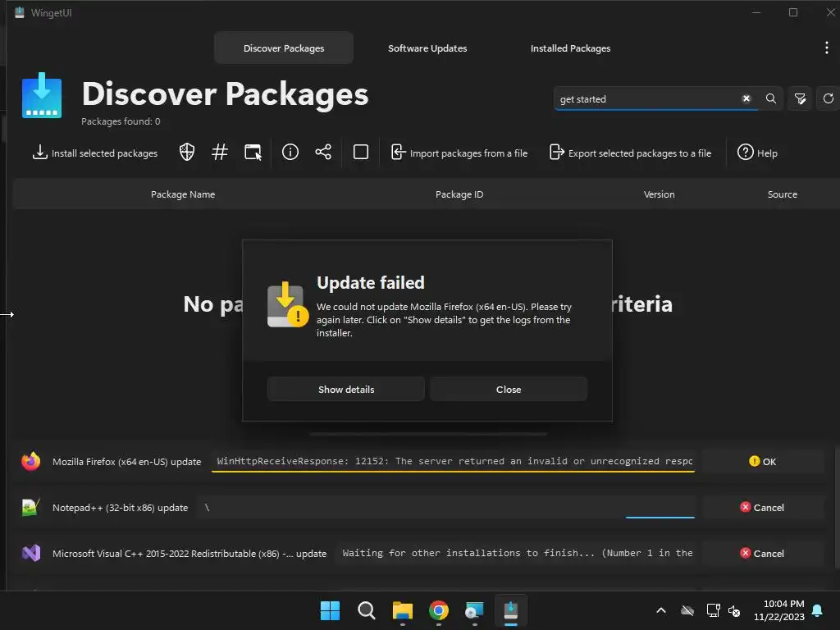Reload packages with refresh icon
Viewport: 840px width, 630px height.
[829, 98]
